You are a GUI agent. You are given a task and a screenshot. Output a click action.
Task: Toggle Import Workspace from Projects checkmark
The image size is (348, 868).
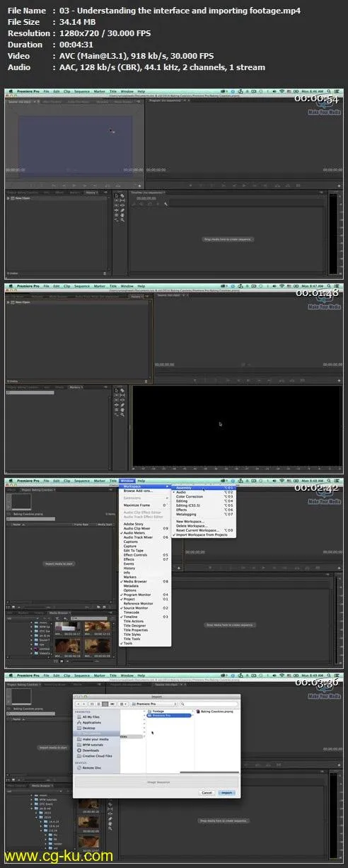[x=204, y=535]
